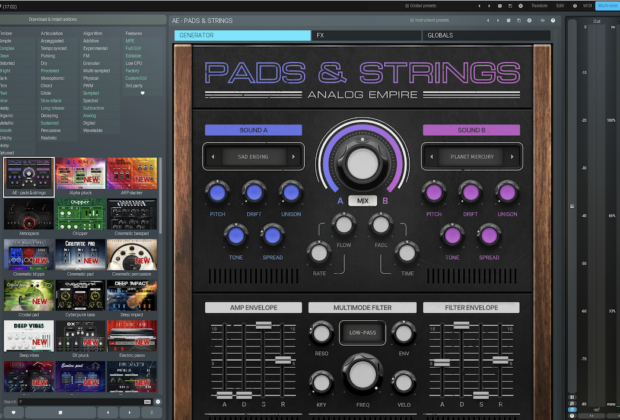Click heart filter under Features column
Image resolution: width=620 pixels, height=420 pixels.
(142, 93)
